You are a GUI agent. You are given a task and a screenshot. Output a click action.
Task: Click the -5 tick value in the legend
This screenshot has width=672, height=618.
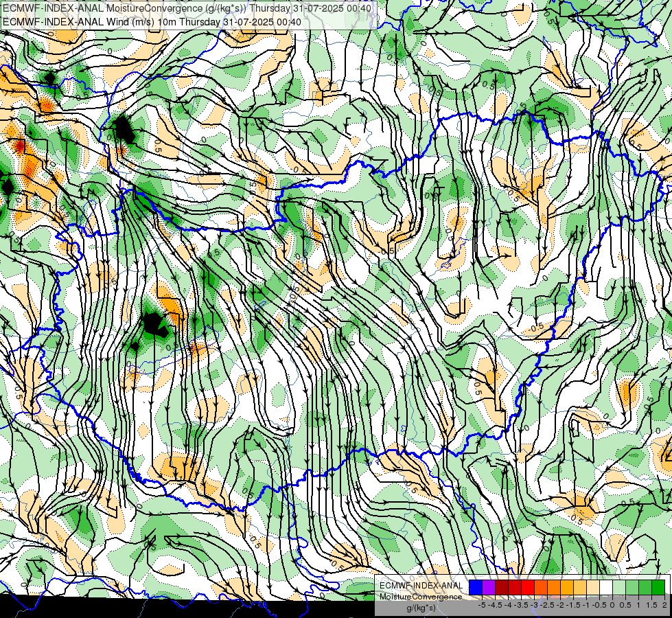tap(482, 605)
